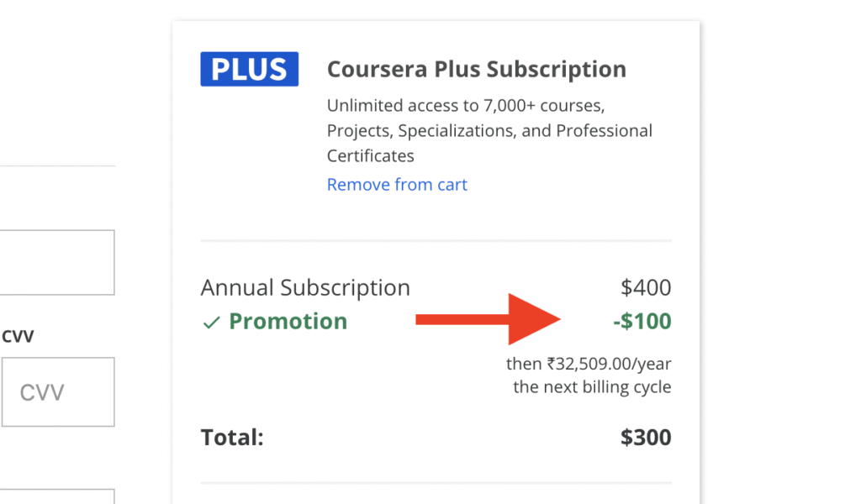861x504 pixels.
Task: Select the Coursera Plus Subscription title
Action: (x=476, y=69)
